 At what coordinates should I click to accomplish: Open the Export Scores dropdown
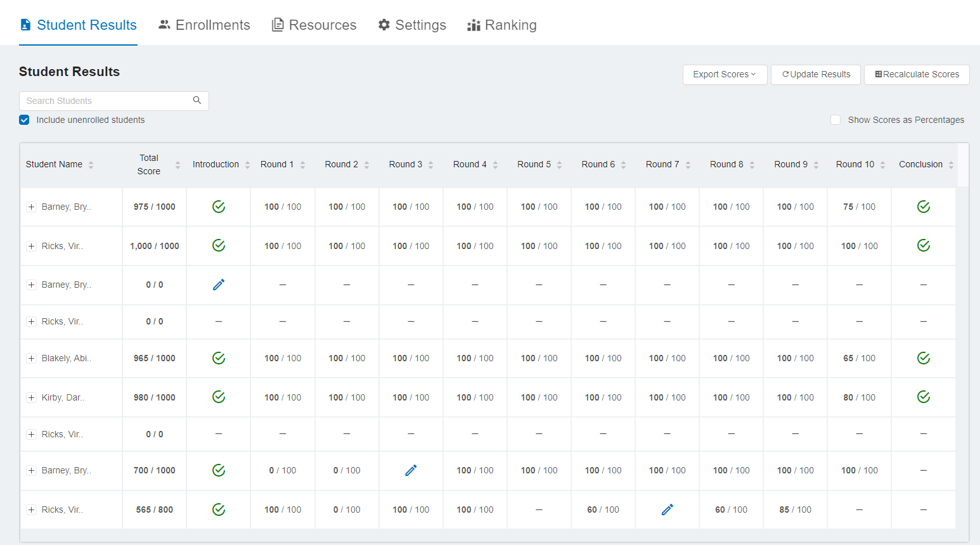tap(725, 75)
